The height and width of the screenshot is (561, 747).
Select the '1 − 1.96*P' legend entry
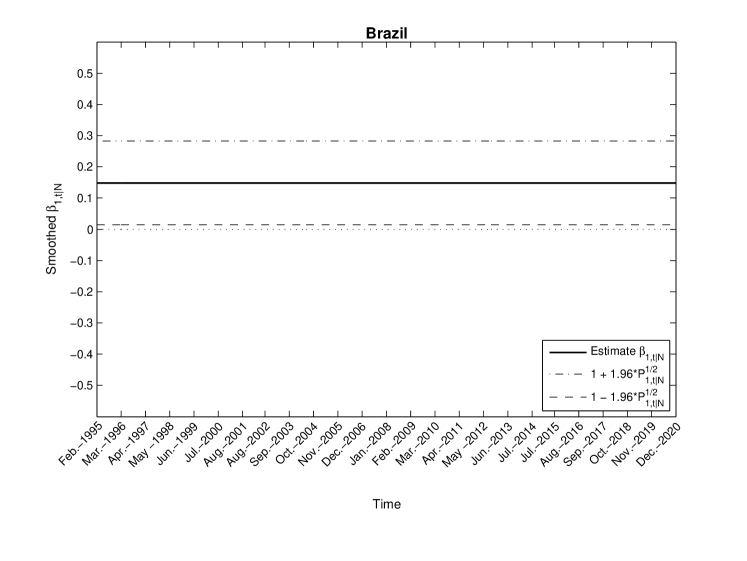tap(607, 397)
